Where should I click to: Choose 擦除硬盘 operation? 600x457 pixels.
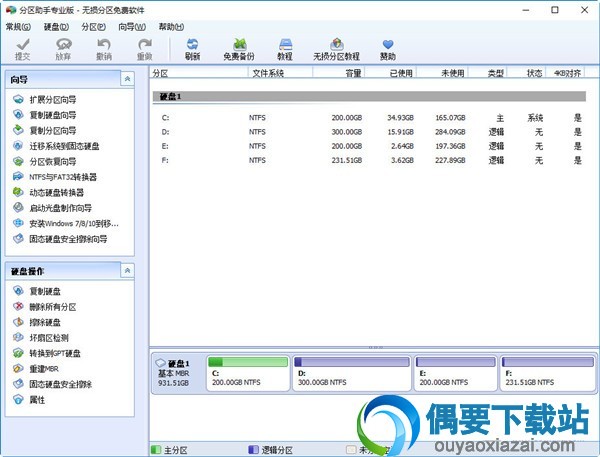tap(37, 322)
